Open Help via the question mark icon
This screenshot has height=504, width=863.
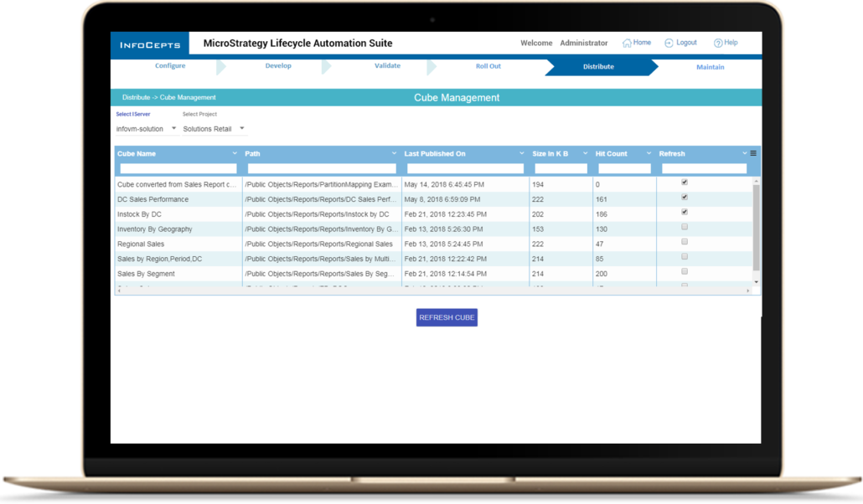point(718,43)
